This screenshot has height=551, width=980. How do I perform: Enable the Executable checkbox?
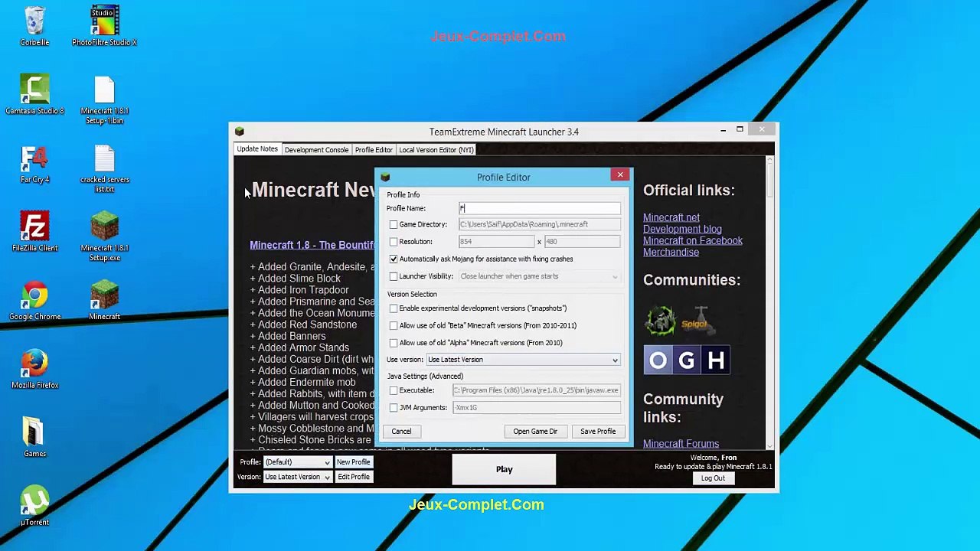tap(394, 390)
